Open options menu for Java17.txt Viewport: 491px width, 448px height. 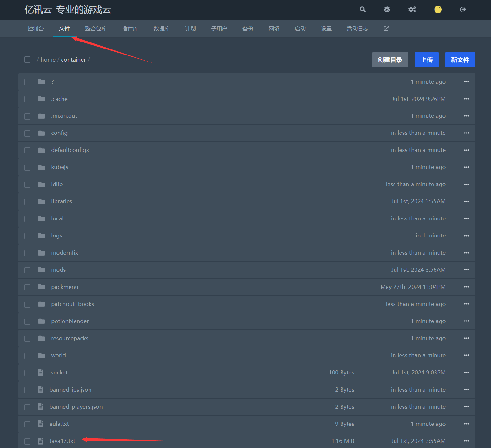pyautogui.click(x=467, y=441)
